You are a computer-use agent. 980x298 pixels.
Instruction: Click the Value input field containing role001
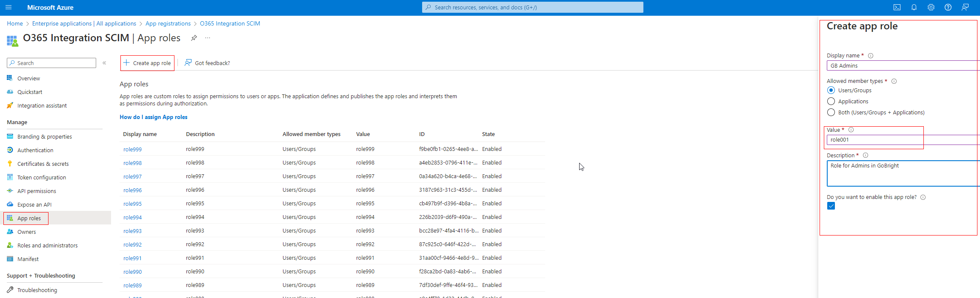894,140
